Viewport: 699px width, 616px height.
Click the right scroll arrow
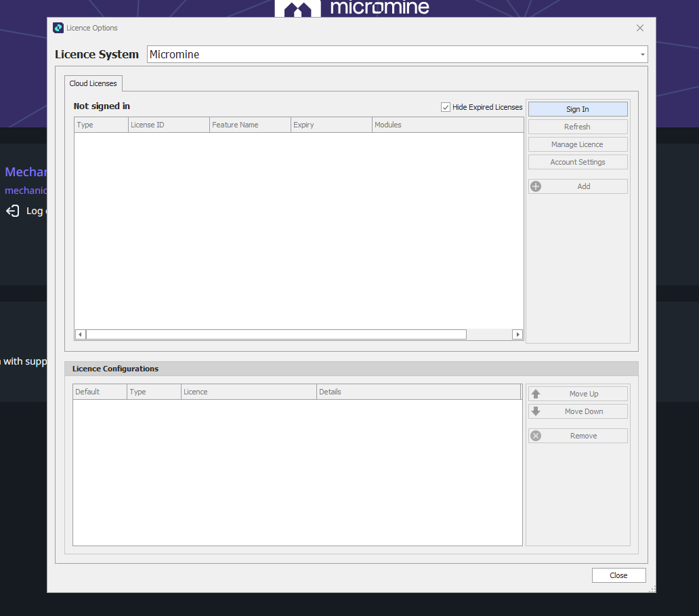coord(517,335)
